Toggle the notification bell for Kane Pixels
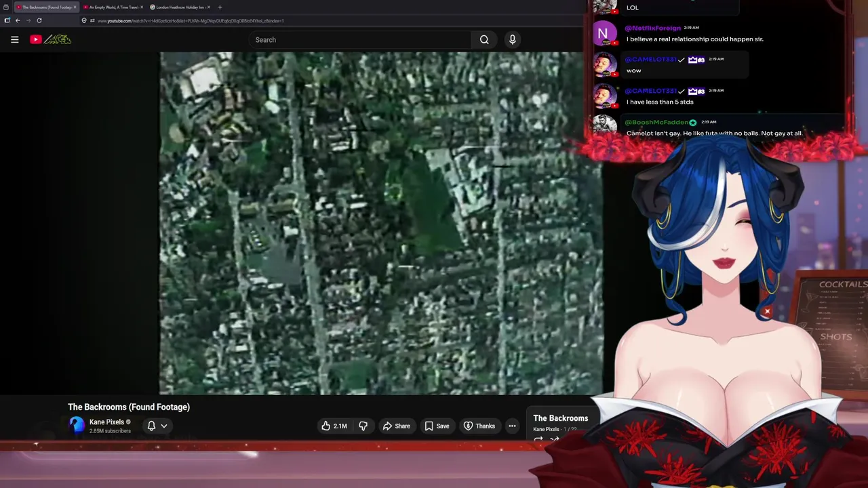The image size is (868, 488). pos(152,426)
